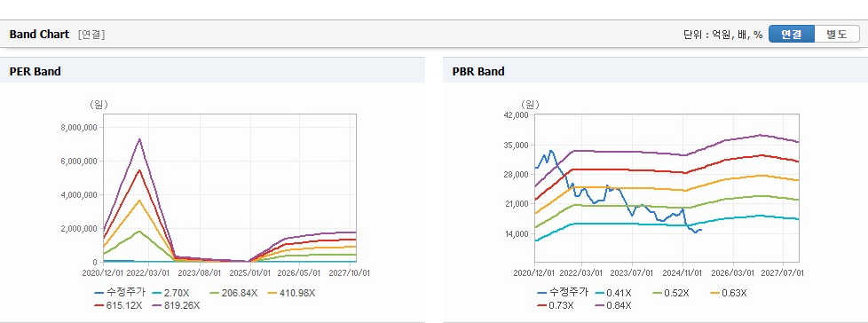Click the 4,000,000 axis label
The image size is (868, 323).
click(79, 194)
